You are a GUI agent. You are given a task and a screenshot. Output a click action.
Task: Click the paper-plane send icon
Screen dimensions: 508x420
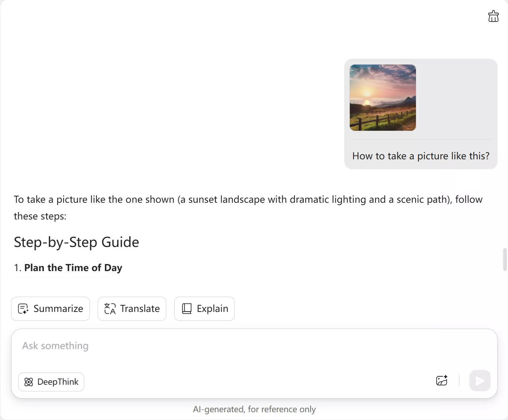pyautogui.click(x=479, y=381)
